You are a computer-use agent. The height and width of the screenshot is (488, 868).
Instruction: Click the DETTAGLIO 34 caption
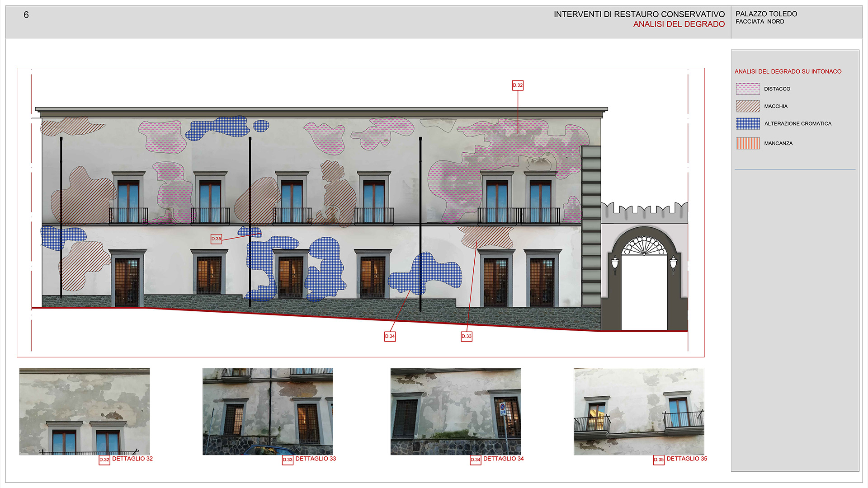(x=504, y=459)
